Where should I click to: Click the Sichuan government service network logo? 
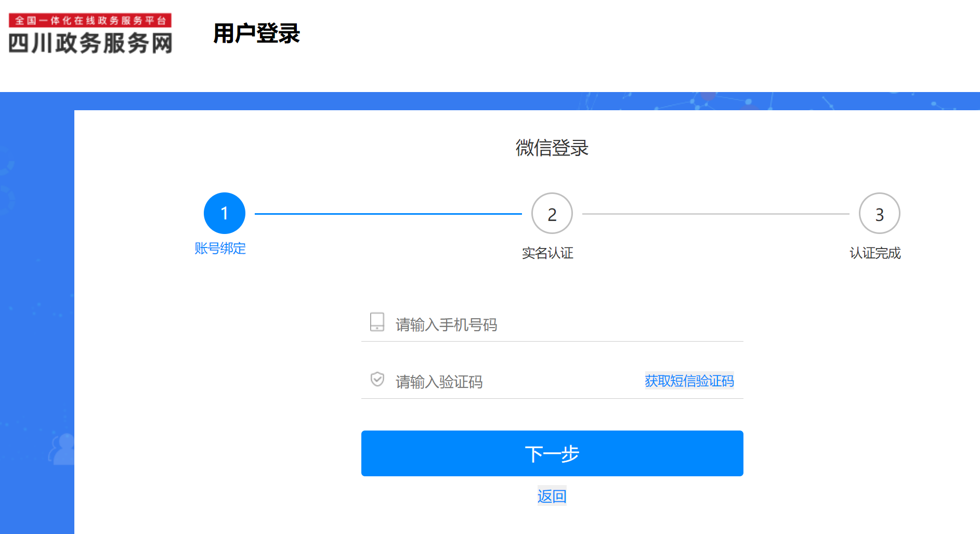pyautogui.click(x=90, y=35)
